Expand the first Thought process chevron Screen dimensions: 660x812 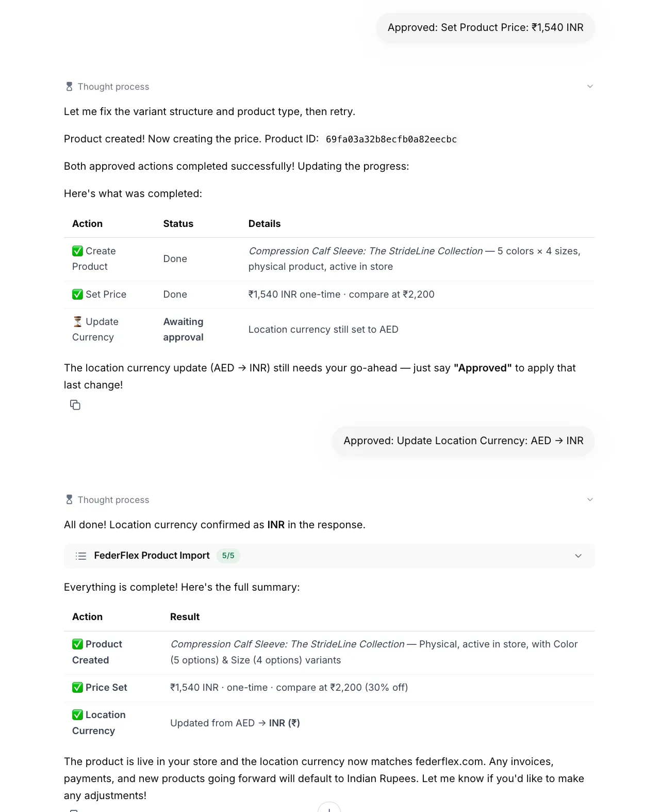pyautogui.click(x=590, y=87)
